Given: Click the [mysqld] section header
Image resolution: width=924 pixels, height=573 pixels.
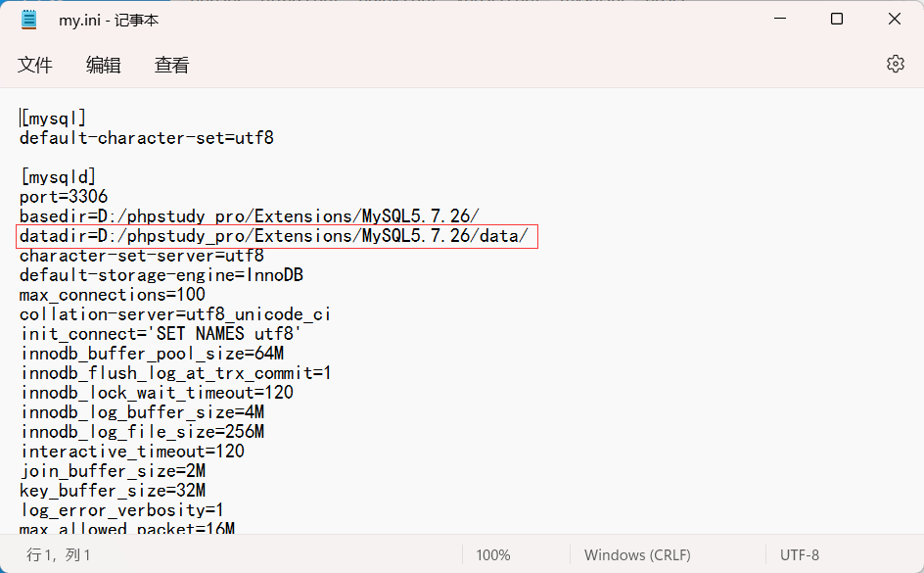Looking at the screenshot, I should click(56, 176).
